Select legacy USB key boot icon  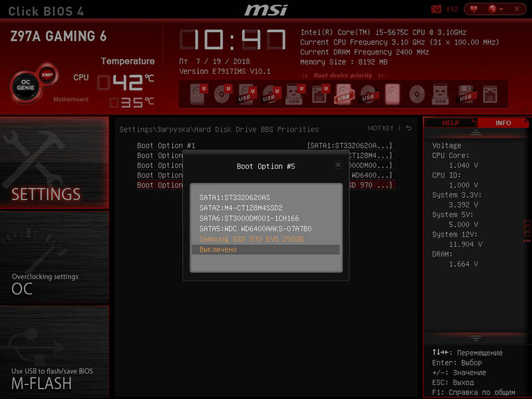(440, 94)
